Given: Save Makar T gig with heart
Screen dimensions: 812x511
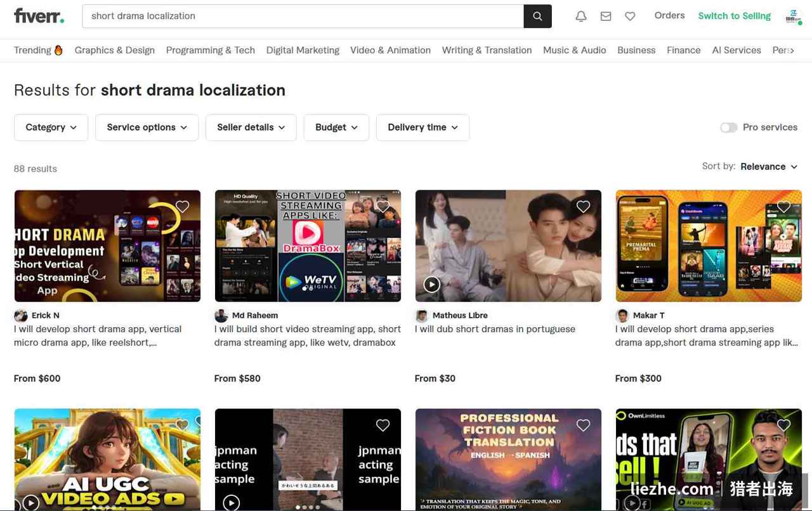Looking at the screenshot, I should pos(784,206).
